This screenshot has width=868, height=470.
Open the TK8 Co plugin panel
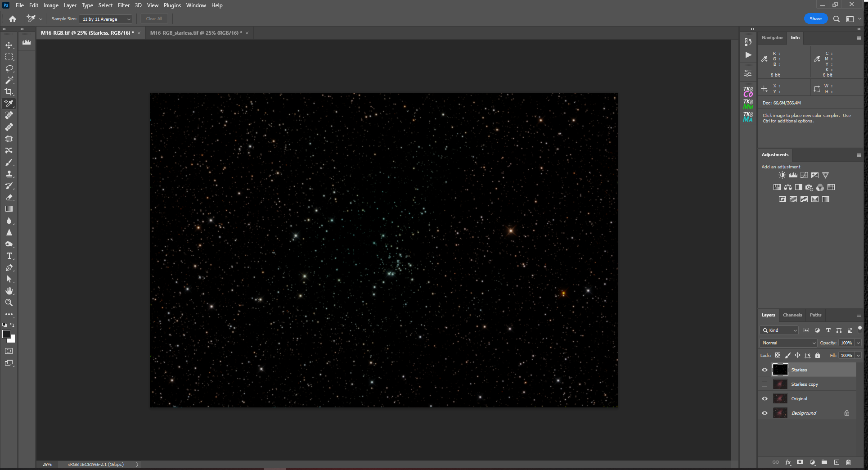[x=748, y=92]
